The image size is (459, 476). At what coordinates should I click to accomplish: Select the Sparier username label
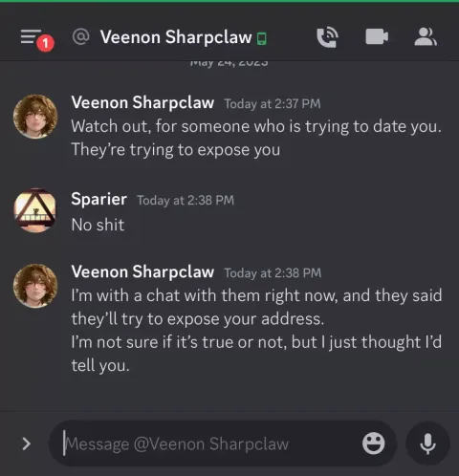click(x=99, y=199)
